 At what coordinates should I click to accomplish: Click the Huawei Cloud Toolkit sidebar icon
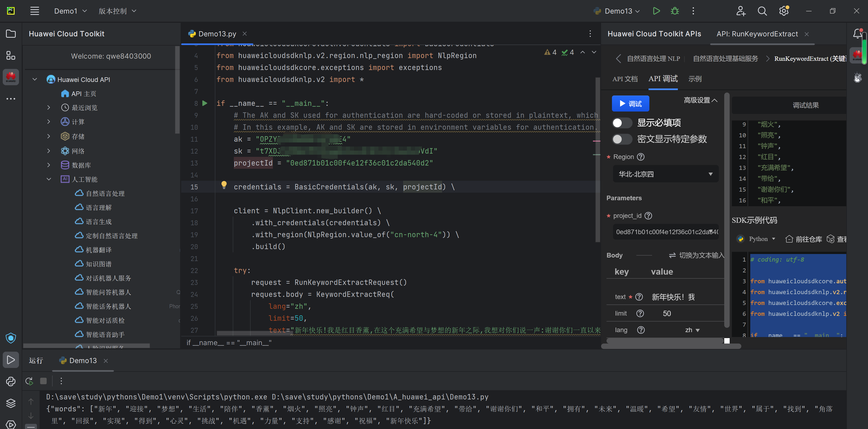point(11,77)
